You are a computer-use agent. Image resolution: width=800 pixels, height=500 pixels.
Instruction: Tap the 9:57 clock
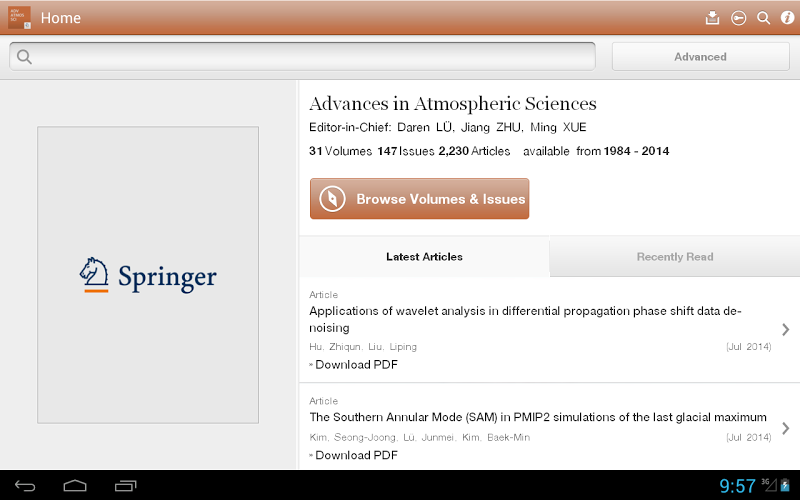[737, 486]
